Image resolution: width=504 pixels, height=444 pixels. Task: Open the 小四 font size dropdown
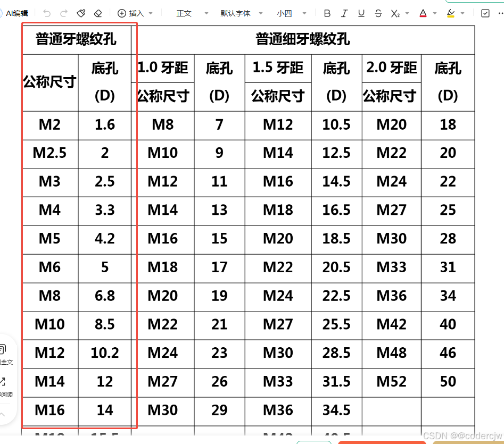click(292, 13)
